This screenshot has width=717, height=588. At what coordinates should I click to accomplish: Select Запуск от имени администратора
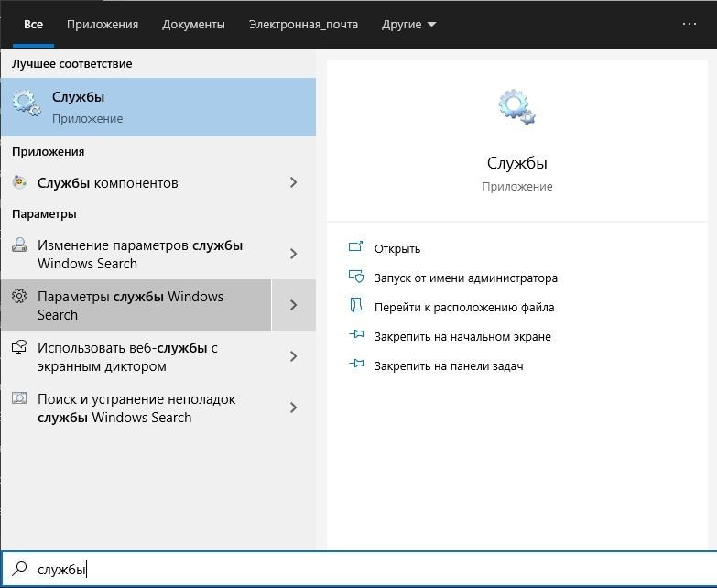pyautogui.click(x=465, y=278)
